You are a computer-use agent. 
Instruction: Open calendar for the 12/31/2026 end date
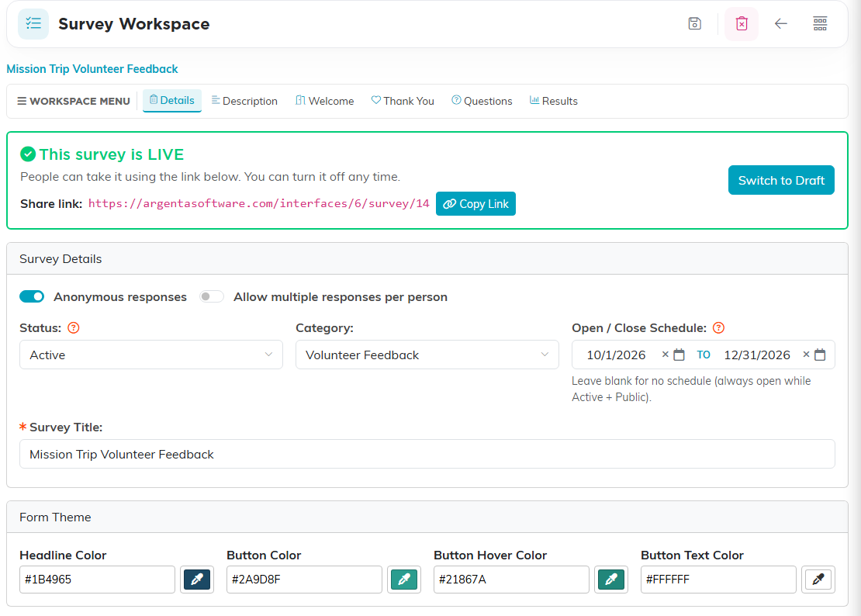(x=820, y=355)
